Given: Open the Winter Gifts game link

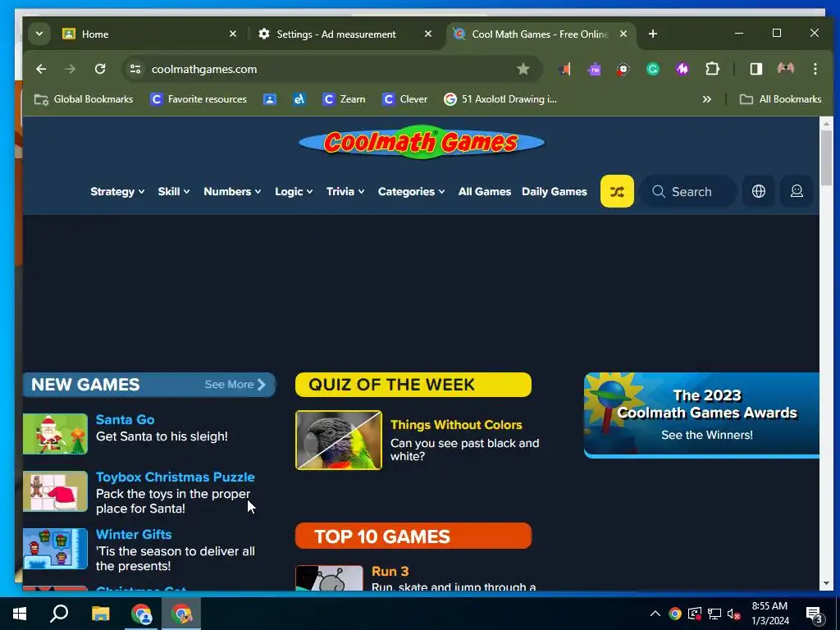Looking at the screenshot, I should coord(134,534).
